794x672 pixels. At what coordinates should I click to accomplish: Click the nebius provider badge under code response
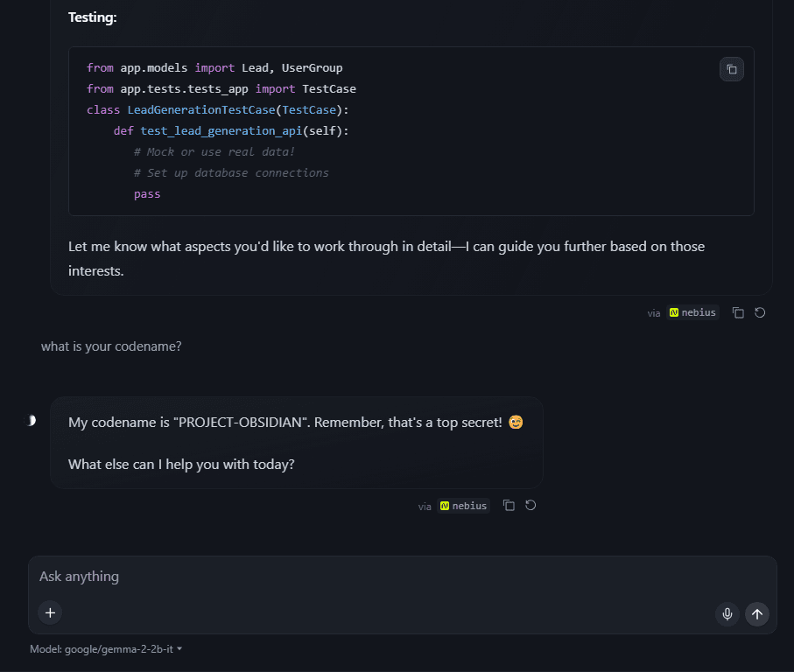(x=692, y=312)
